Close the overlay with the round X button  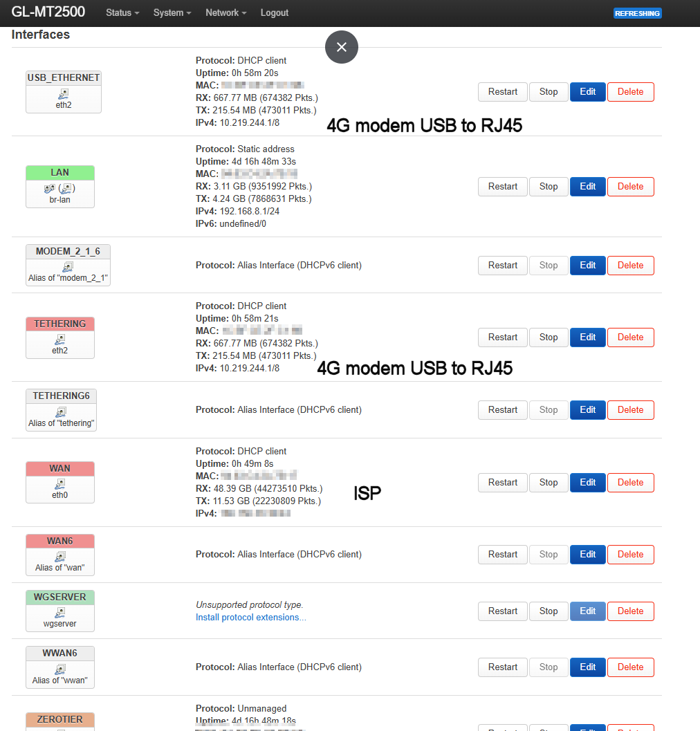342,47
